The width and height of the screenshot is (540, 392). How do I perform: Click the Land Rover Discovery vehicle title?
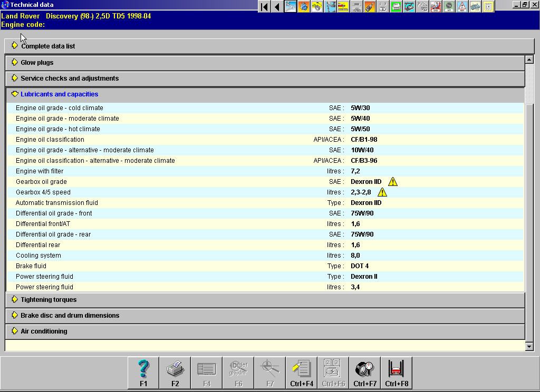click(x=76, y=16)
